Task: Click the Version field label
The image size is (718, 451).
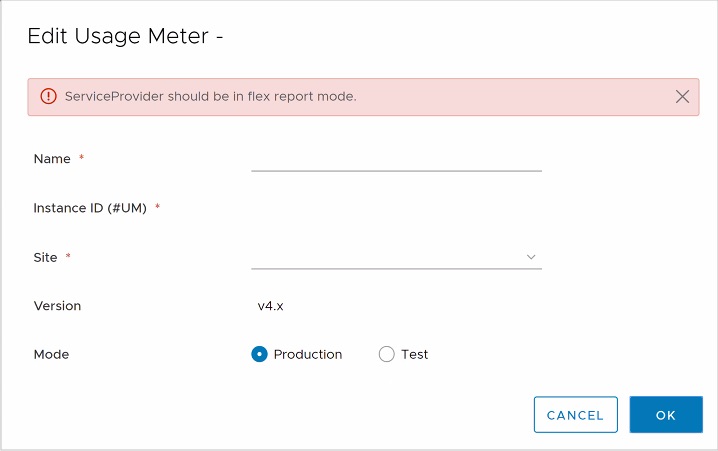Action: click(57, 306)
